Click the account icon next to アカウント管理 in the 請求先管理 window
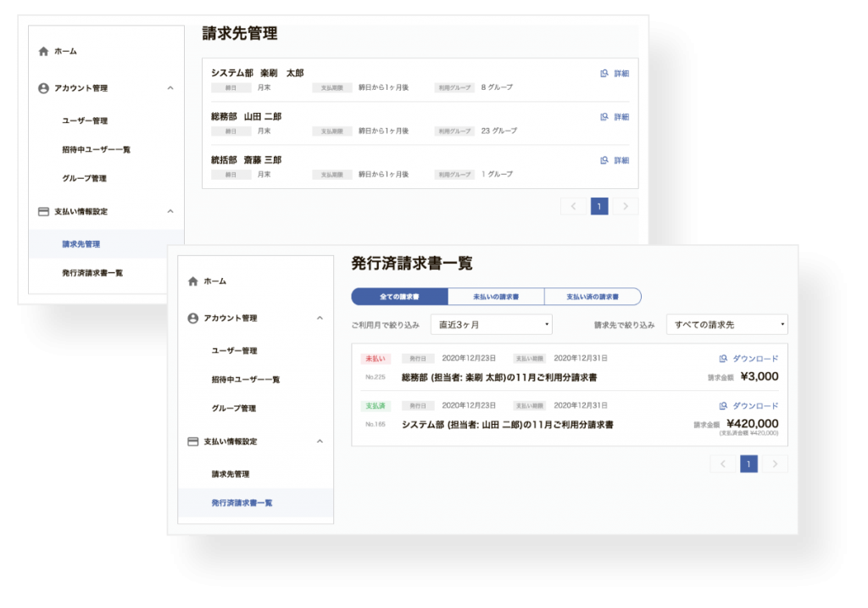Image resolution: width=868 pixels, height=608 pixels. click(43, 88)
